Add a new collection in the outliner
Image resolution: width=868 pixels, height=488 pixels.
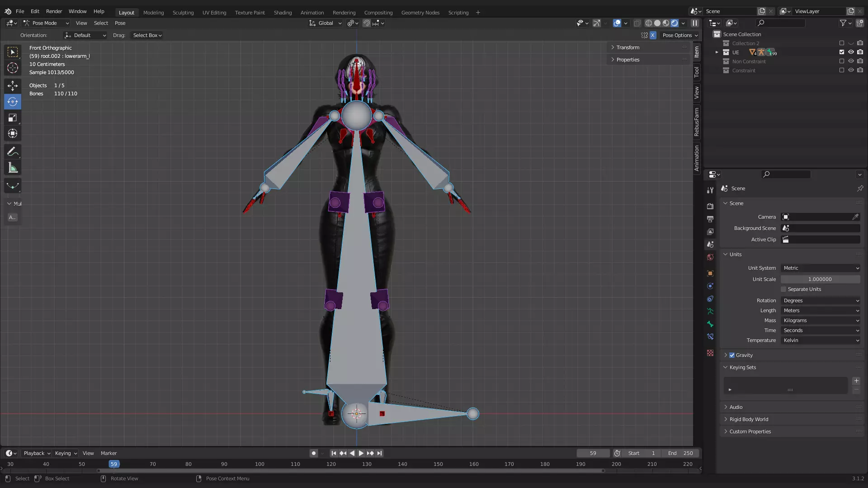[859, 23]
